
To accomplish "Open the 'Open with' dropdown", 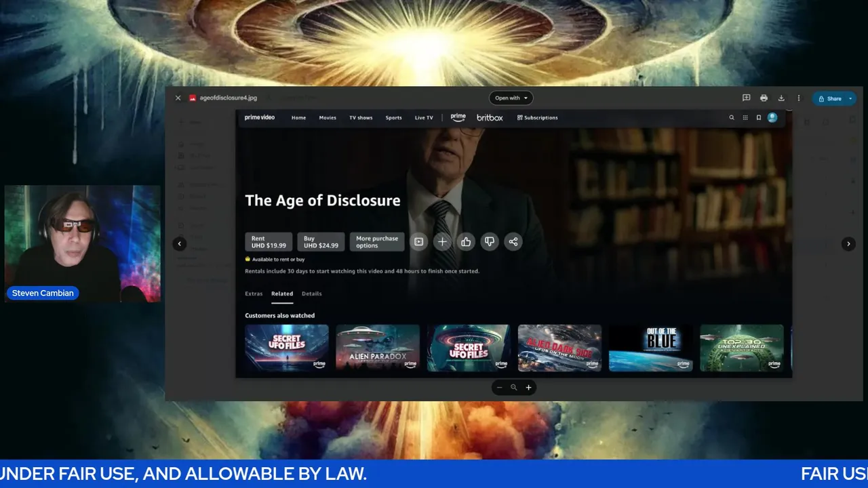I will (511, 98).
